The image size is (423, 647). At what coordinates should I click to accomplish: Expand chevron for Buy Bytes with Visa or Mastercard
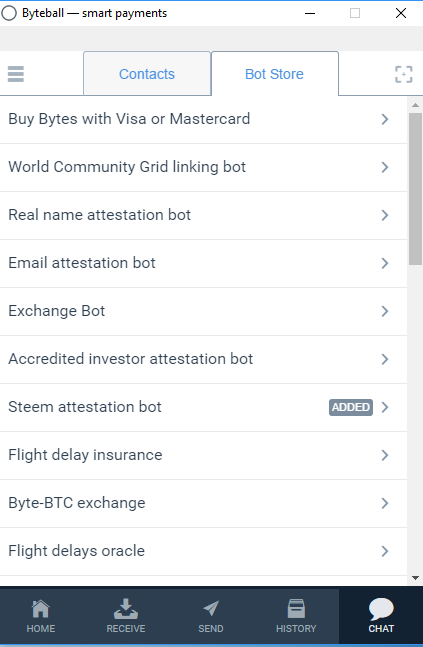coord(385,119)
